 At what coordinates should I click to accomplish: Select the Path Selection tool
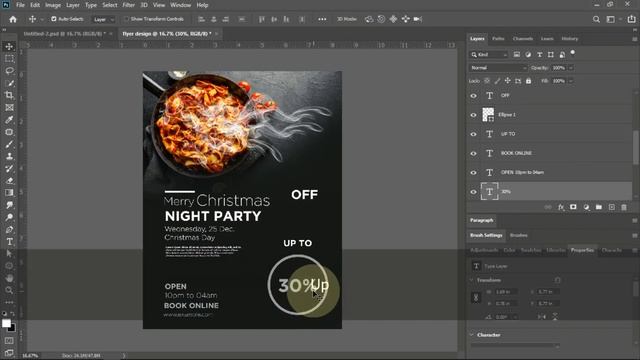pos(9,253)
